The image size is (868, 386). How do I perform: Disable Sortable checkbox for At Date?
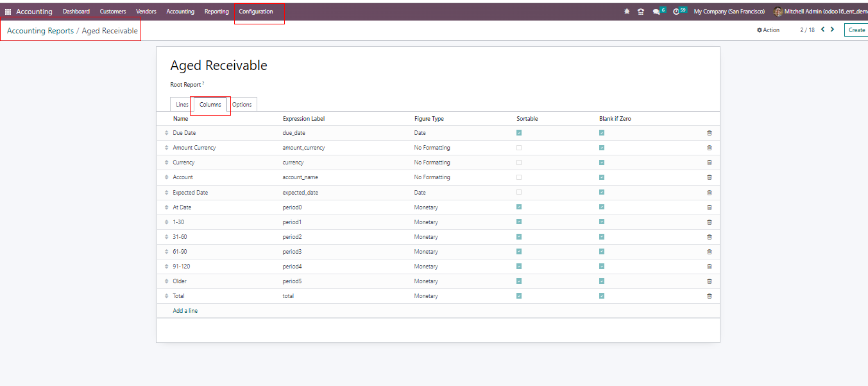pyautogui.click(x=519, y=207)
